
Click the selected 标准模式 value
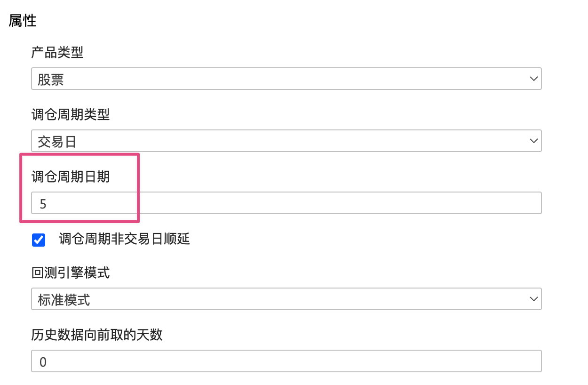tap(64, 300)
